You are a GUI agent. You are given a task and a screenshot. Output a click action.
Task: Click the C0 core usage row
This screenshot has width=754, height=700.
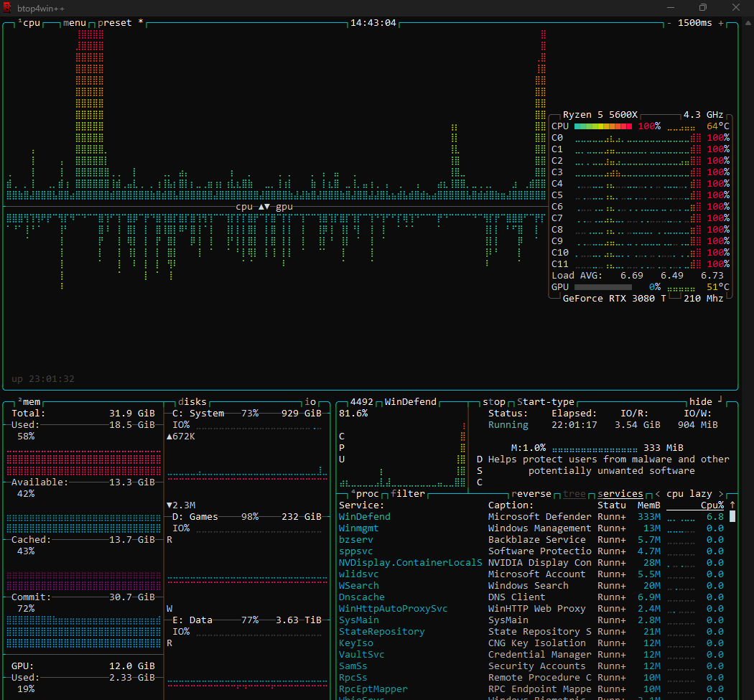tap(641, 138)
